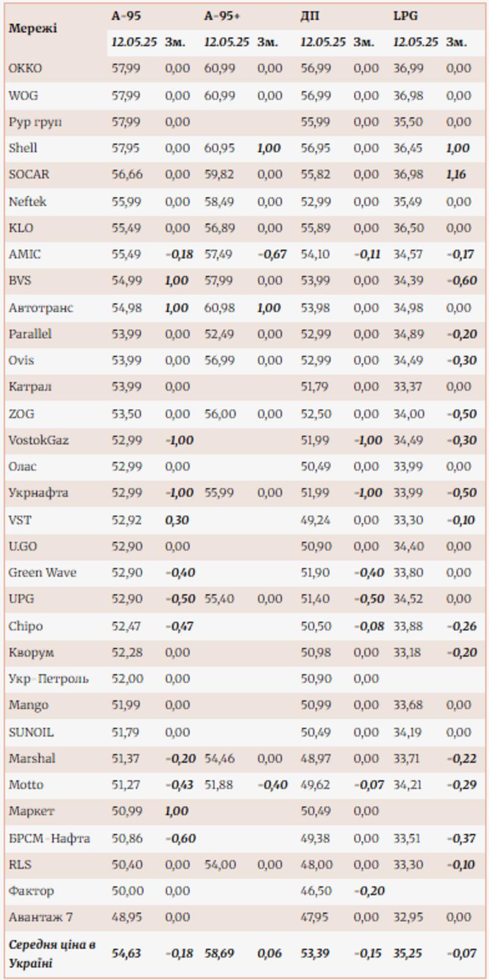Click the Укрнафта network name

coord(38,492)
